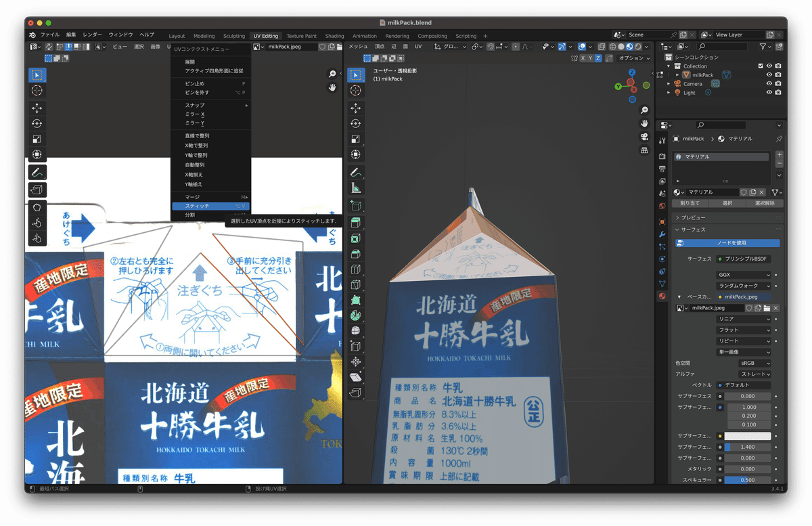
Task: Toggle UV sync selection in the UV editor header
Action: point(49,47)
